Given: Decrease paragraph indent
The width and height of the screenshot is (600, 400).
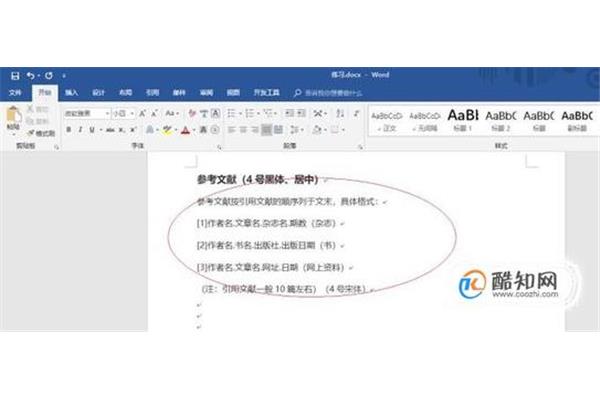Looking at the screenshot, I should point(290,113).
